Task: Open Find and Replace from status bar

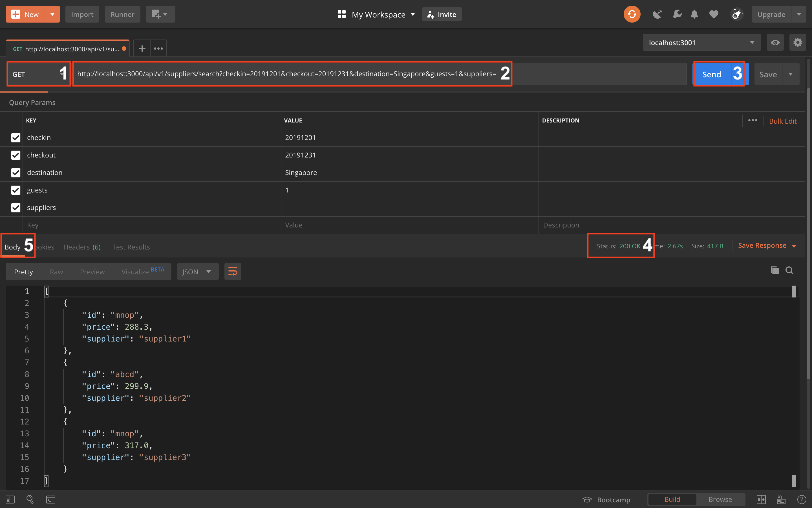Action: point(30,500)
